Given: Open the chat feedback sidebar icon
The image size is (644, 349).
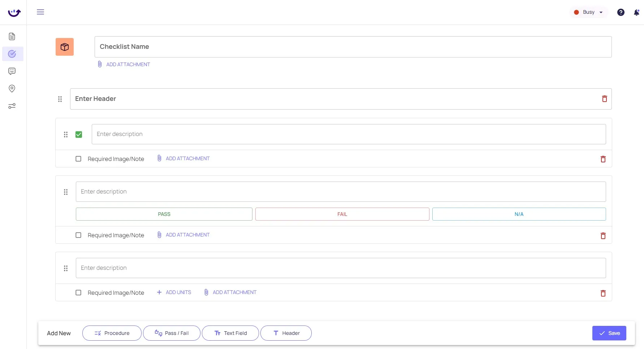Looking at the screenshot, I should 12,71.
